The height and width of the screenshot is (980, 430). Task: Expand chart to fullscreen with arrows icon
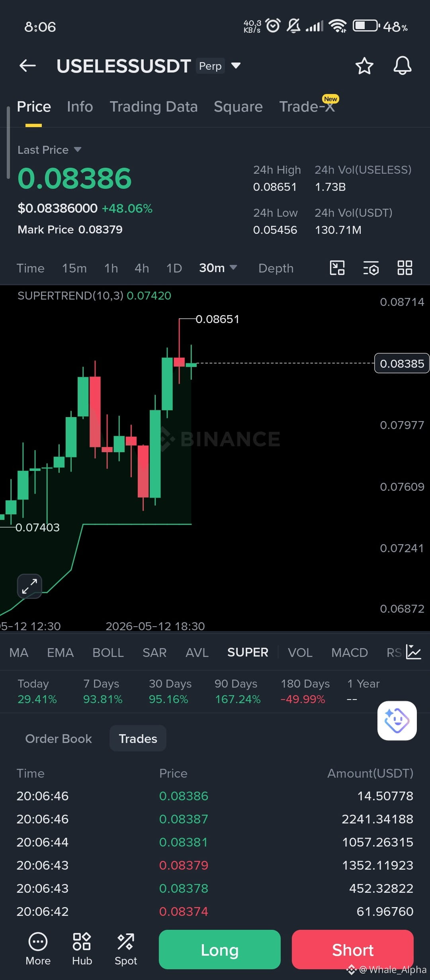click(x=29, y=586)
